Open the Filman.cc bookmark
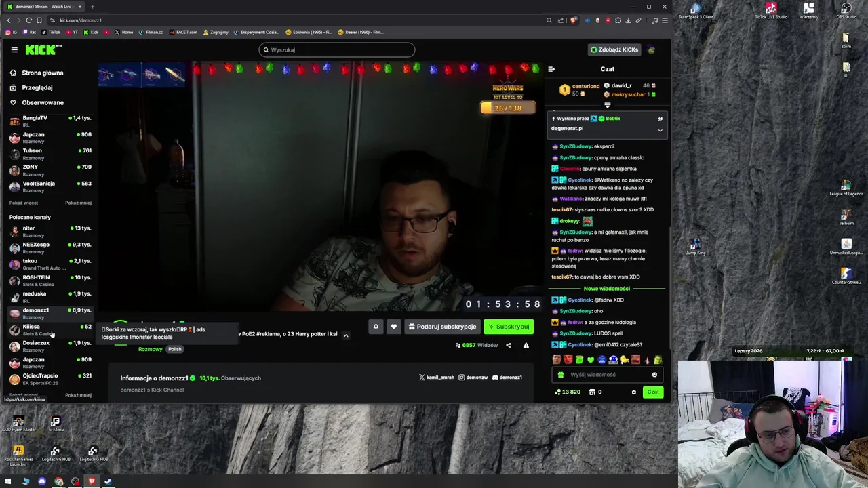This screenshot has width=868, height=488. 151,32
